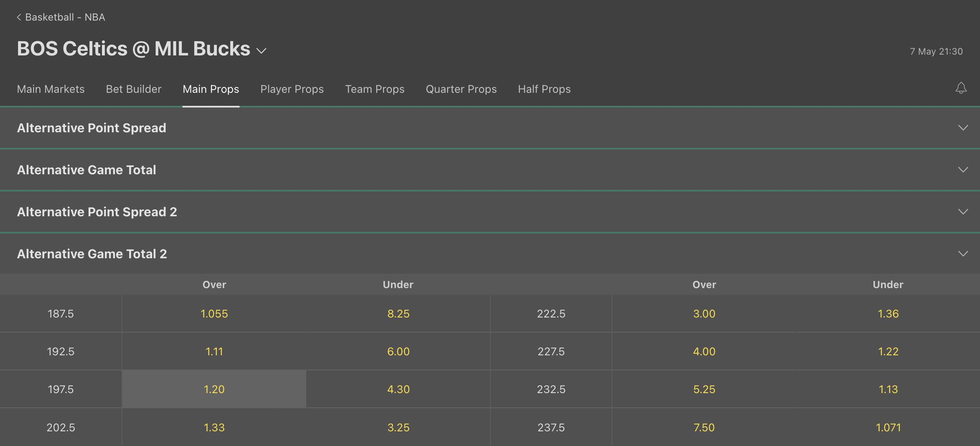Choose Over 222.5 odds 3.00
The image size is (980, 446).
coord(704,314)
